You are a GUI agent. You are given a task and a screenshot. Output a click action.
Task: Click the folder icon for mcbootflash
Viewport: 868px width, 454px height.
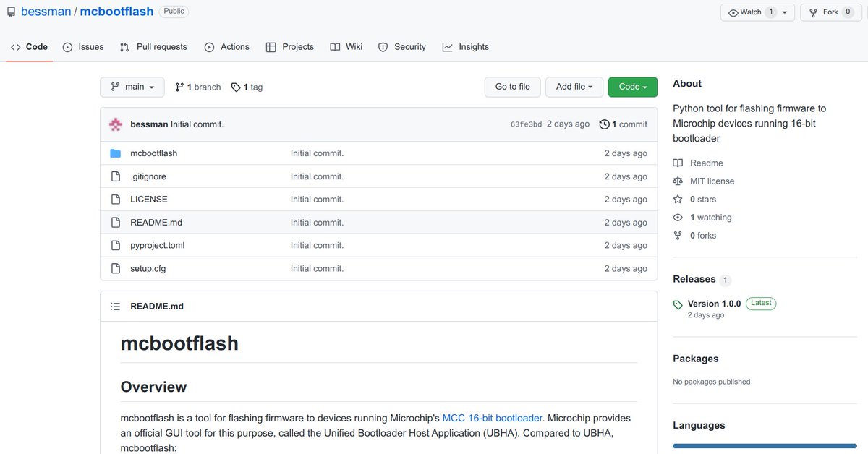point(115,153)
